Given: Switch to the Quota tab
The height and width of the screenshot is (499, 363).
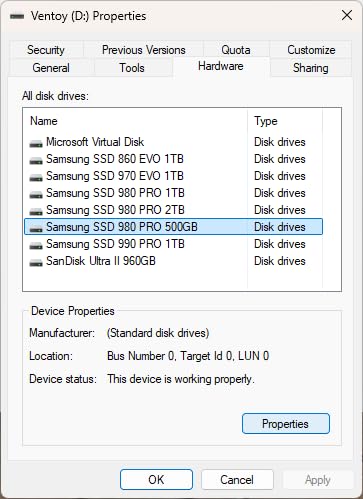Looking at the screenshot, I should pyautogui.click(x=236, y=50).
